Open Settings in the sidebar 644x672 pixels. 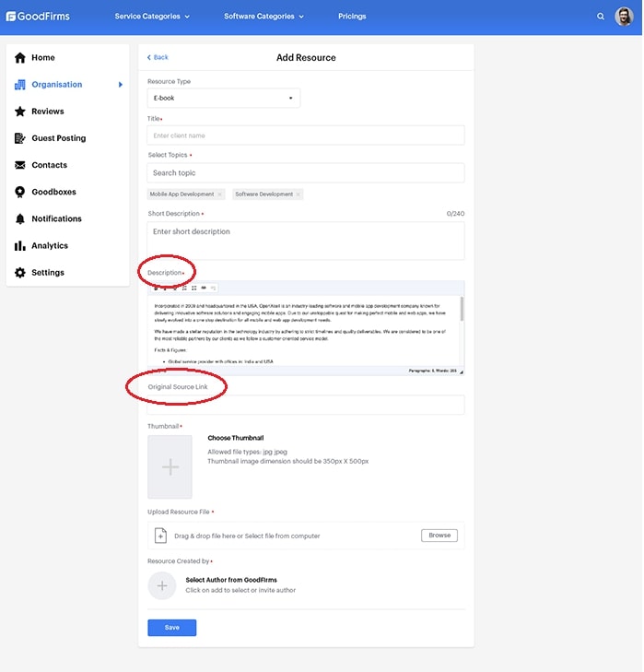click(x=48, y=273)
